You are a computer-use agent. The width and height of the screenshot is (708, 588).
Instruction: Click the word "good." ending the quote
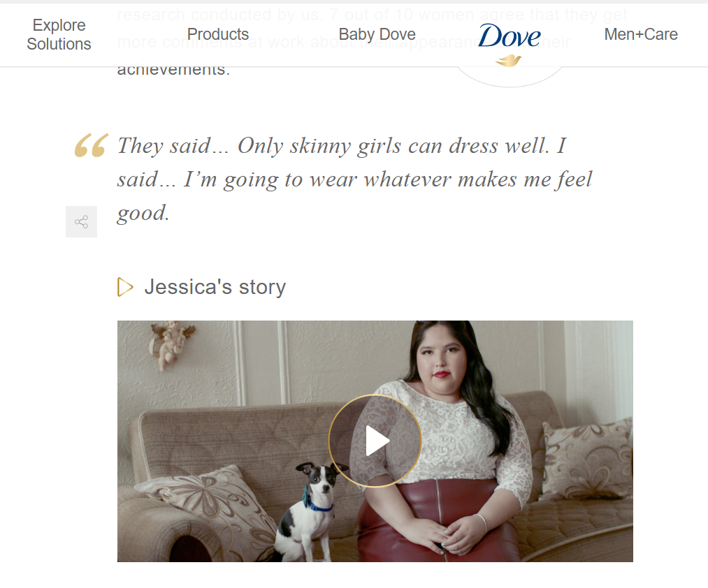point(143,213)
